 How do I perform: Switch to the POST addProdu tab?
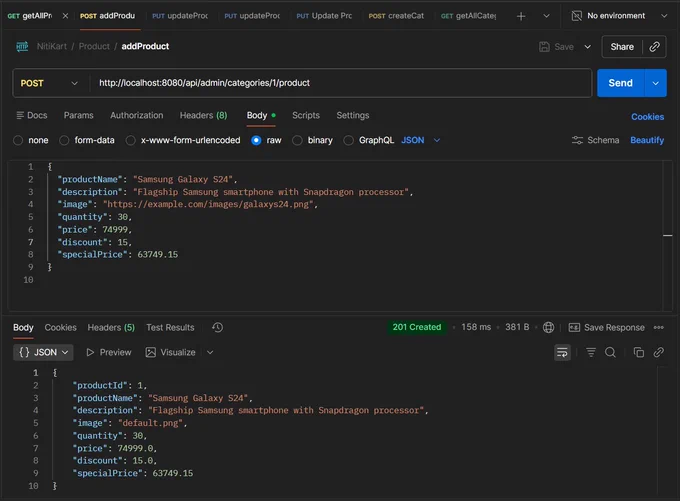coord(108,16)
